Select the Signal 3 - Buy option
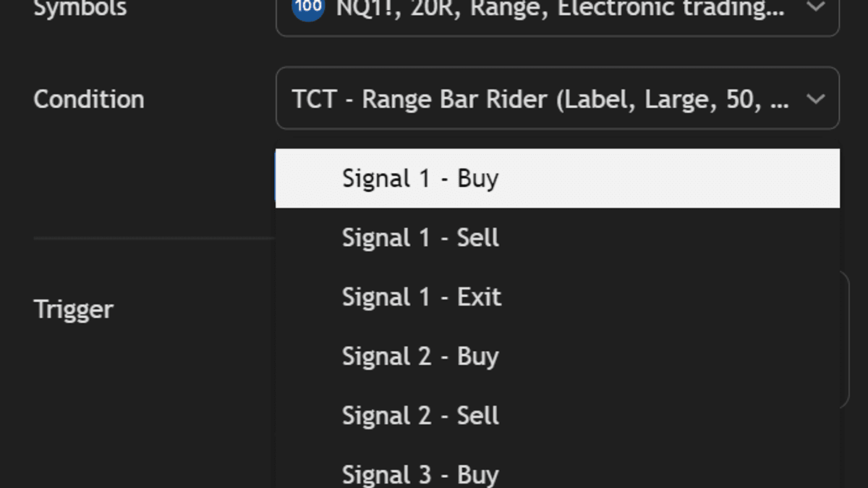Screen dimensions: 868x488 pos(420,474)
